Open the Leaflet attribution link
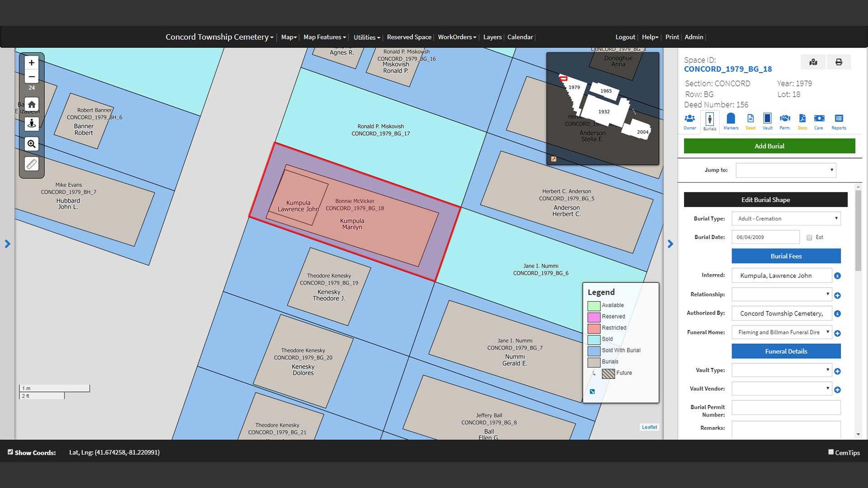 (x=649, y=427)
